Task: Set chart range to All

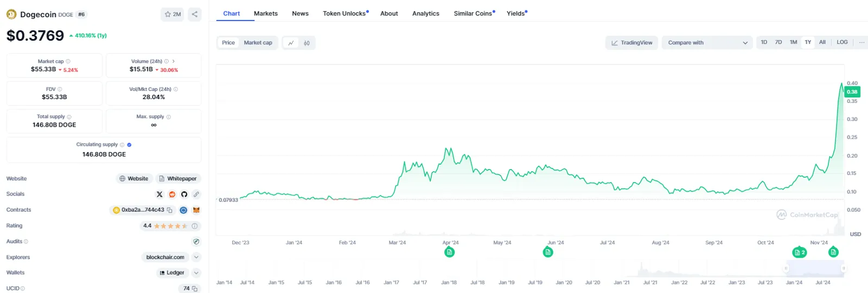Action: coord(822,42)
